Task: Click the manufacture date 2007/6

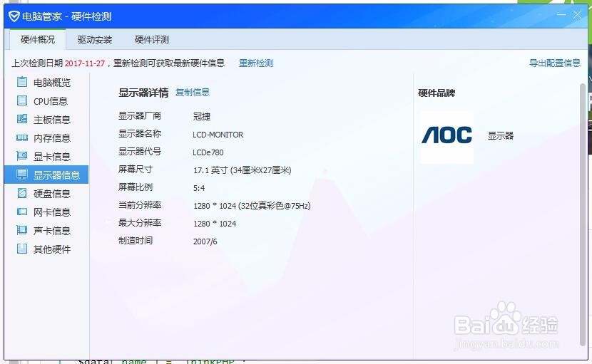Action: coord(205,241)
